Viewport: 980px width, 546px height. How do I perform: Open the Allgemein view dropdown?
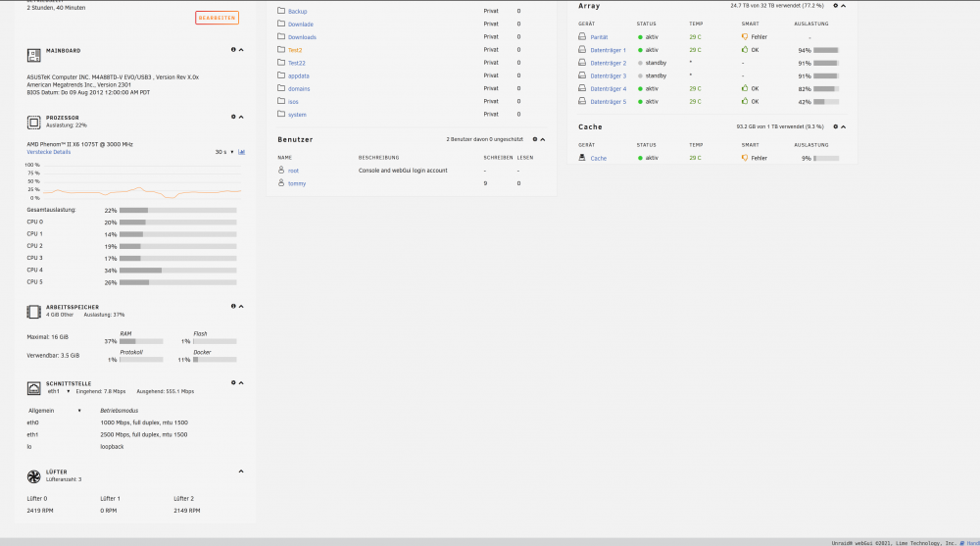(54, 411)
